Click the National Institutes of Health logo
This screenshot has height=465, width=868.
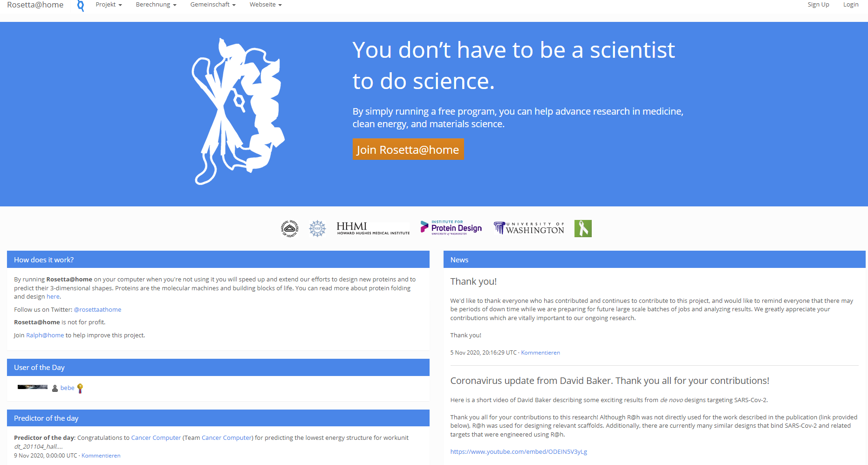pos(289,228)
